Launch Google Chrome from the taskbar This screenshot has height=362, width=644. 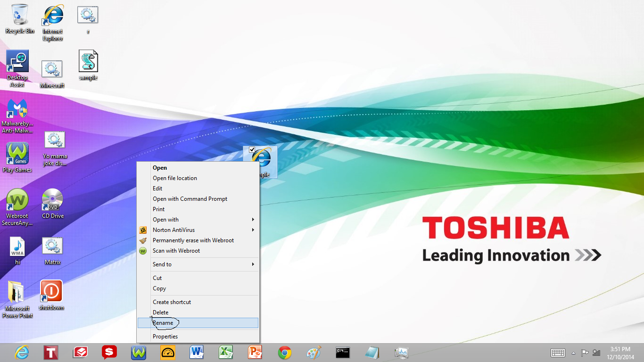tap(284, 353)
